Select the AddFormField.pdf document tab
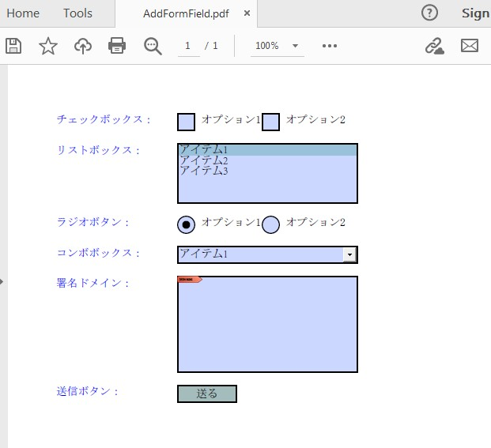The image size is (491, 448). pos(186,13)
